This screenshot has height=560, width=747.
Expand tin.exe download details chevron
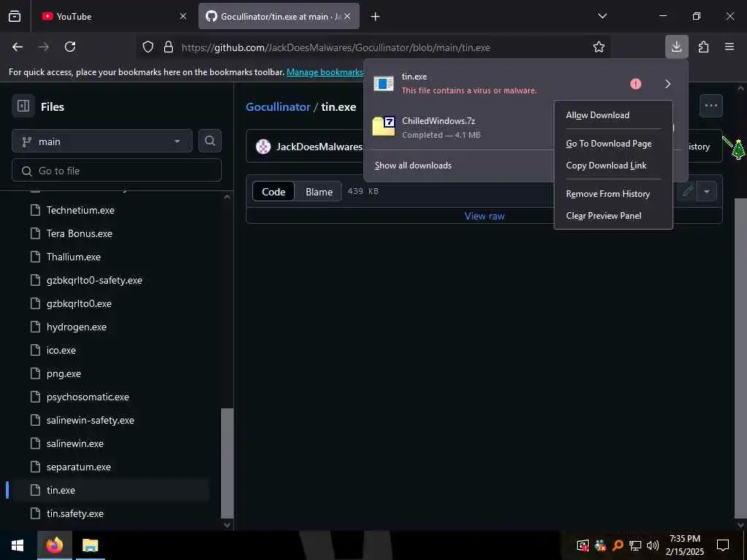pos(668,84)
